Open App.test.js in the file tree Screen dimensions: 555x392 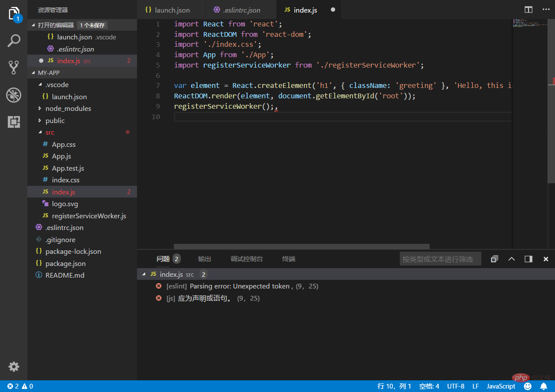pyautogui.click(x=82, y=168)
